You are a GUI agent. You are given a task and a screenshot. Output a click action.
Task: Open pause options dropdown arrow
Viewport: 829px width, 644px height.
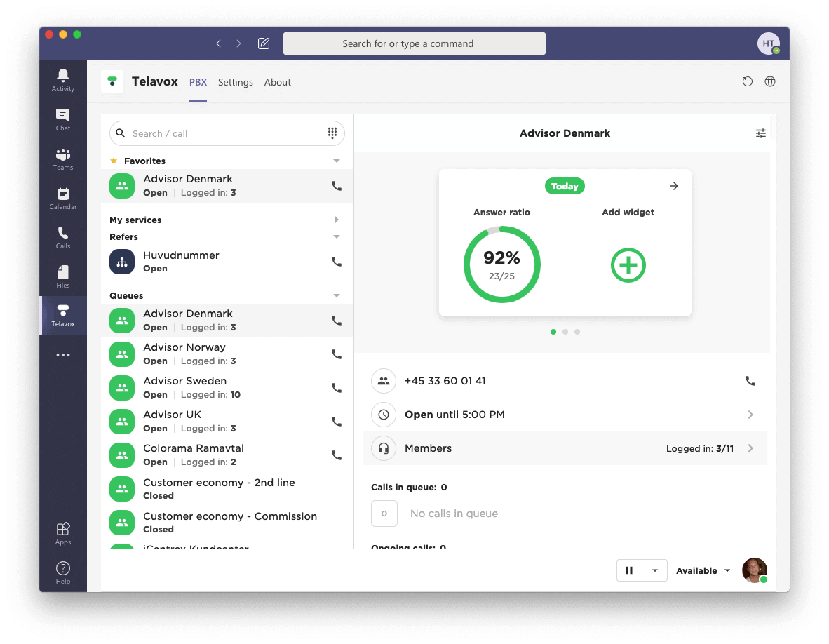pos(655,570)
